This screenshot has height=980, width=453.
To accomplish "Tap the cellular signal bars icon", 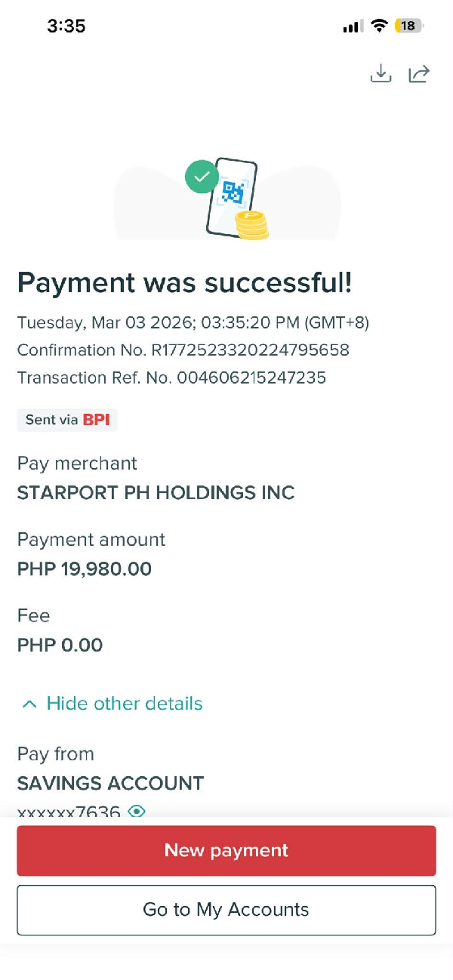I will (353, 26).
